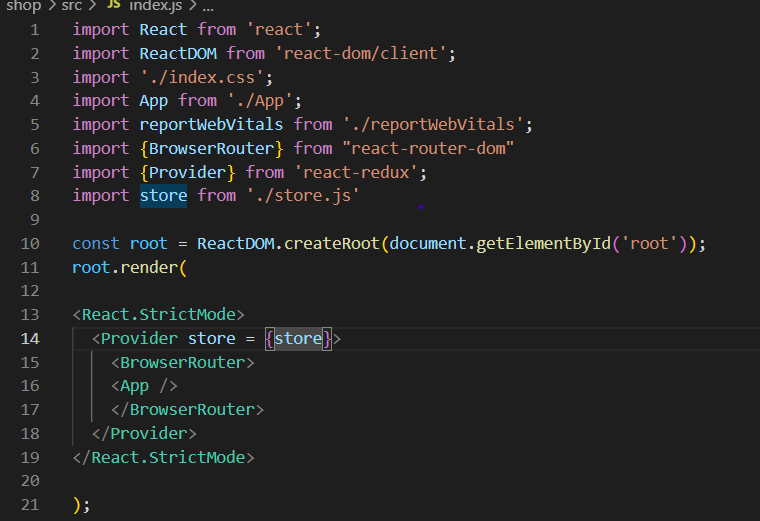Click line number 21 in gutter
760x521 pixels.
30,505
